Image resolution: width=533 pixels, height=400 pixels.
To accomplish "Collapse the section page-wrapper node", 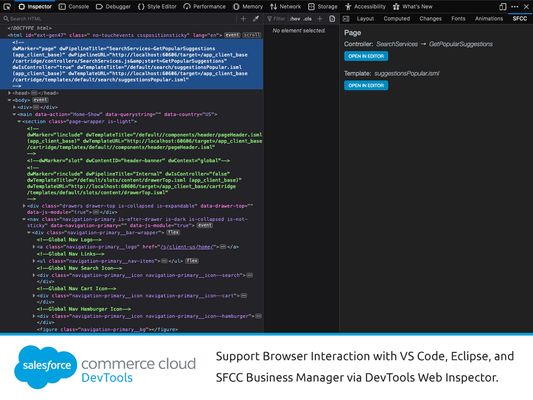I will 19,121.
